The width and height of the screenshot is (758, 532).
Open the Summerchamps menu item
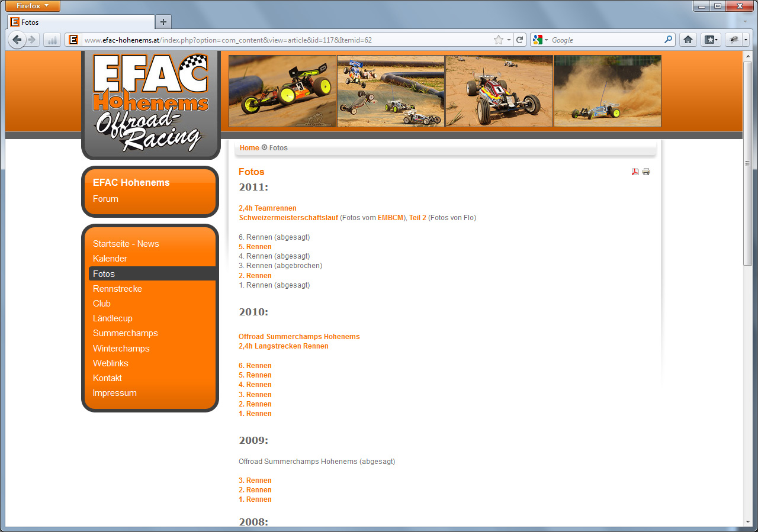tap(126, 333)
